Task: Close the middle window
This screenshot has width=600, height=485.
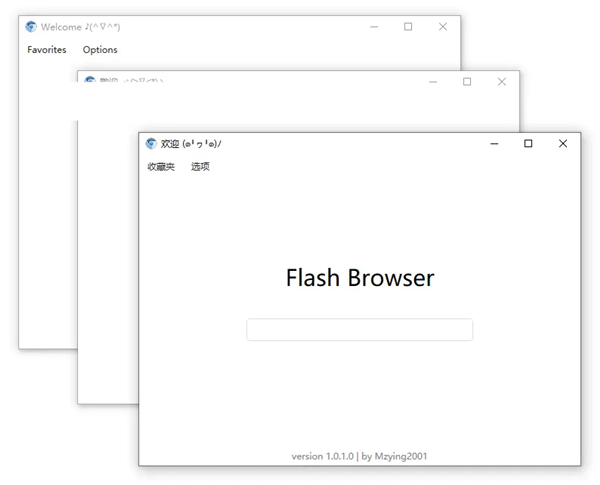Action: 501,82
